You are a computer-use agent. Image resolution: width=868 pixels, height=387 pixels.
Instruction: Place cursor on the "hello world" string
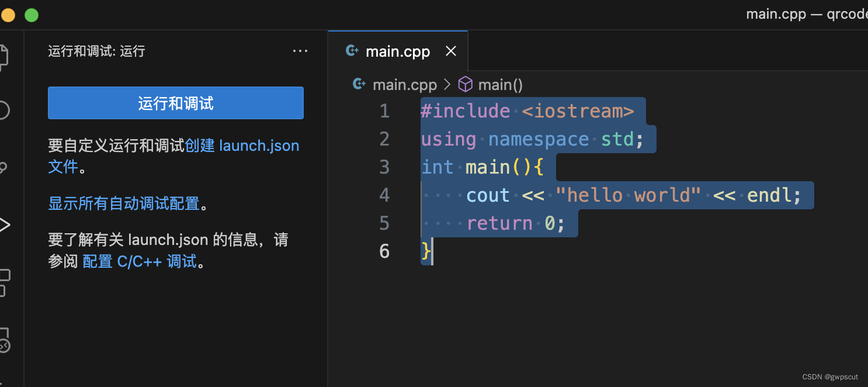pyautogui.click(x=628, y=195)
